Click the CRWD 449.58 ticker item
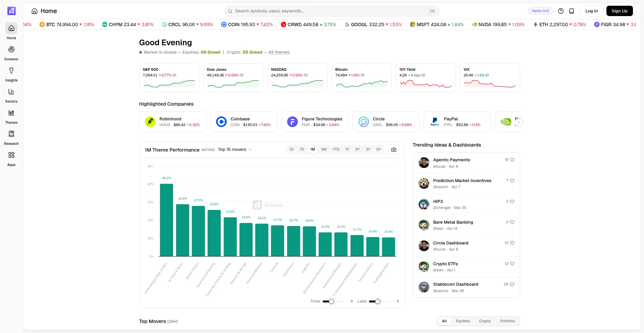 pos(308,24)
